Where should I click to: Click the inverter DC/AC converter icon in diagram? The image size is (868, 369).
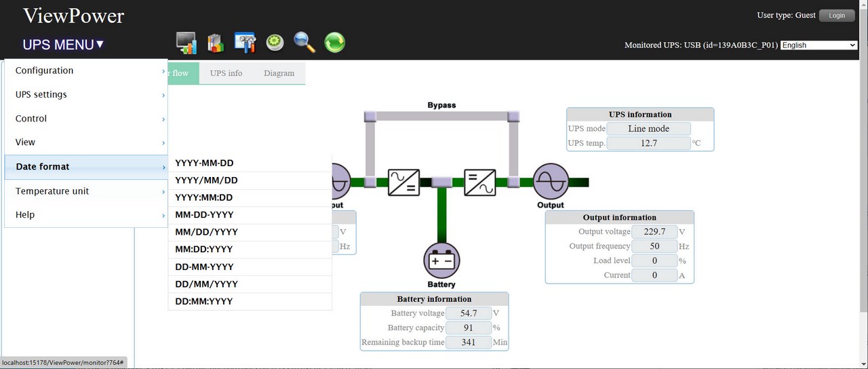479,182
